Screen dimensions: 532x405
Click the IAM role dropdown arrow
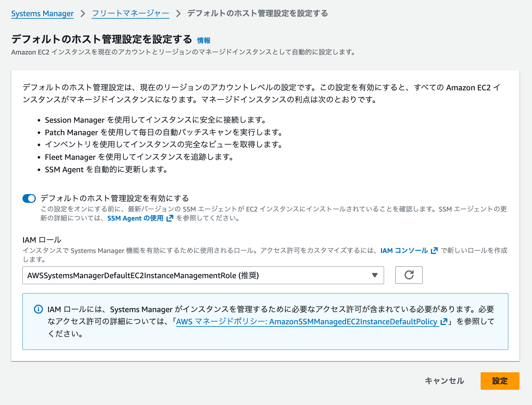click(375, 275)
